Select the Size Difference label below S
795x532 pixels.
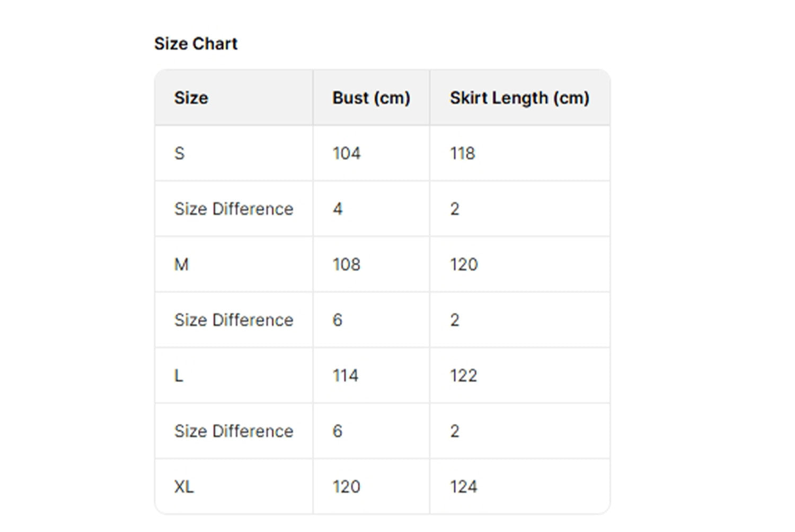point(234,209)
